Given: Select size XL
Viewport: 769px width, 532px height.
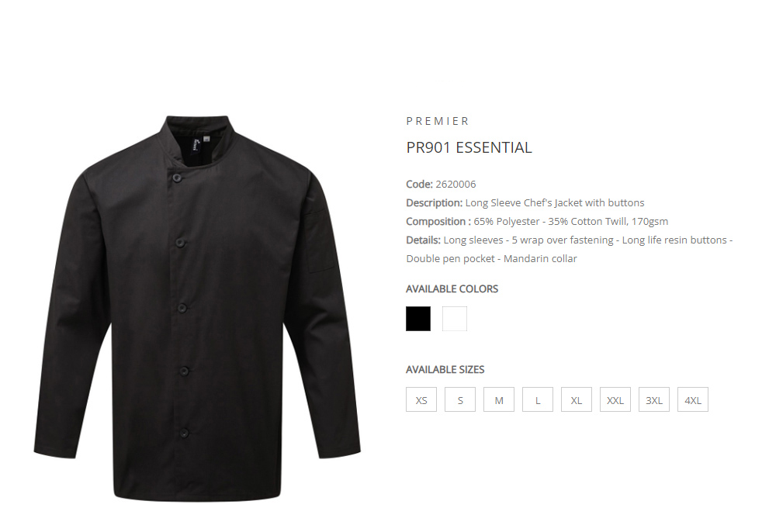Looking at the screenshot, I should point(577,399).
